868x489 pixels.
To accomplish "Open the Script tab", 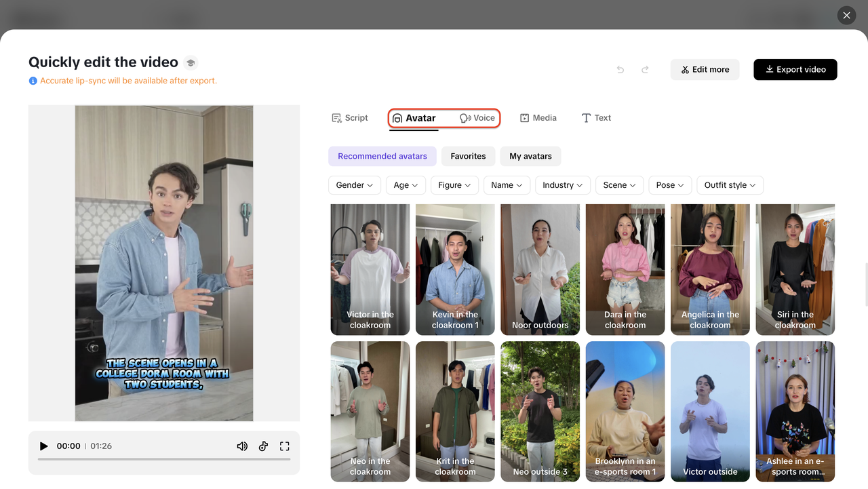I will click(x=350, y=118).
